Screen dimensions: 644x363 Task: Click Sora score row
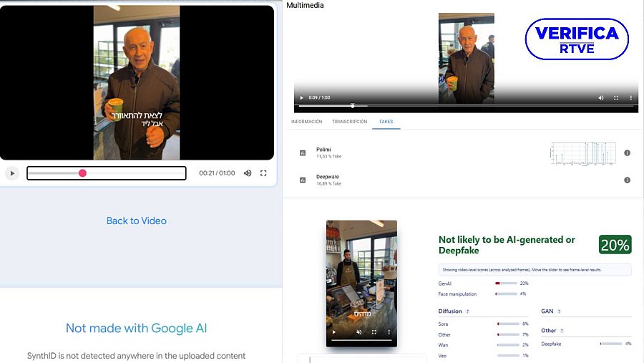tap(484, 324)
